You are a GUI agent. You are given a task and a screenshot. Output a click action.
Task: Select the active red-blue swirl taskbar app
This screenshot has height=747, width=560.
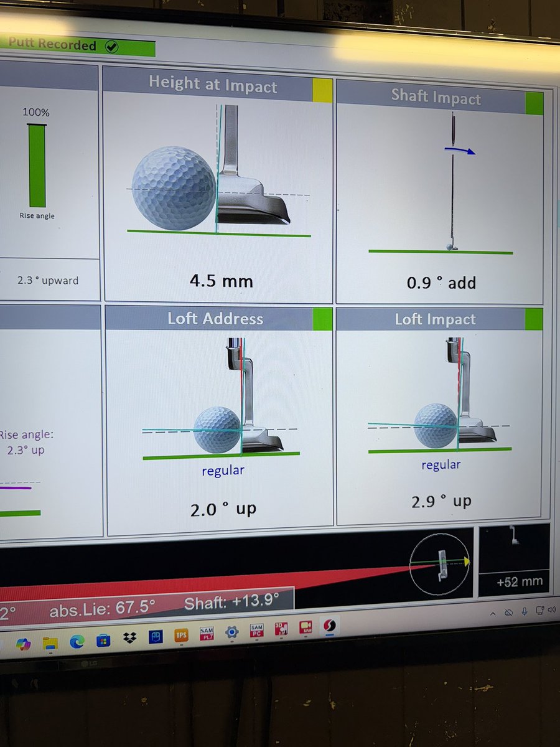click(330, 625)
